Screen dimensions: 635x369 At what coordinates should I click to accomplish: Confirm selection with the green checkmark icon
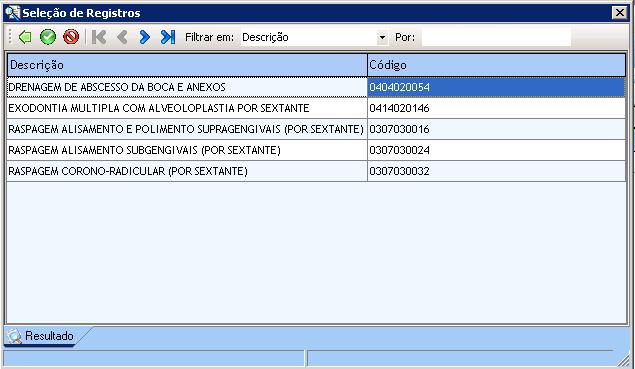(48, 37)
